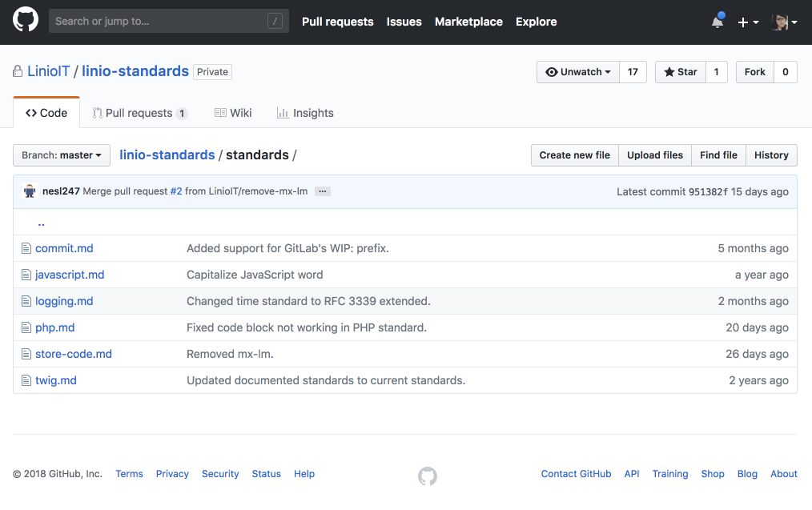Switch to the repository Pull requests tab
The width and height of the screenshot is (812, 510).
[140, 113]
